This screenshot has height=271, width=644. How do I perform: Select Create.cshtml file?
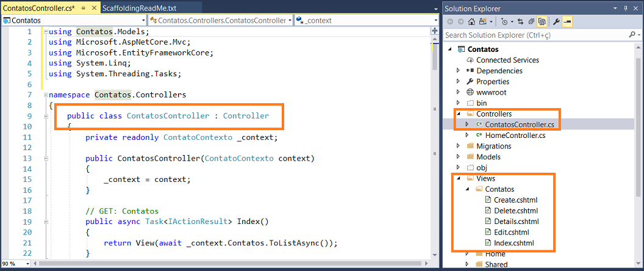(516, 200)
